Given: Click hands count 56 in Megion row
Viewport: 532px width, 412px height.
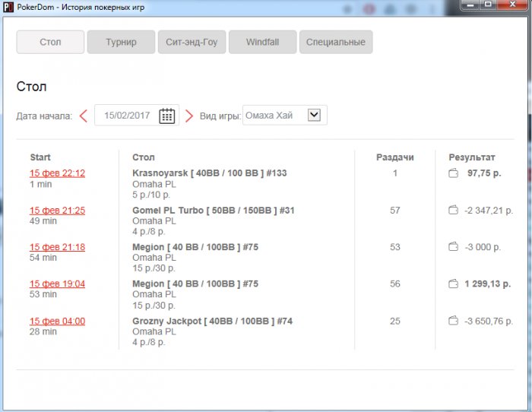Looking at the screenshot, I should pyautogui.click(x=395, y=284).
